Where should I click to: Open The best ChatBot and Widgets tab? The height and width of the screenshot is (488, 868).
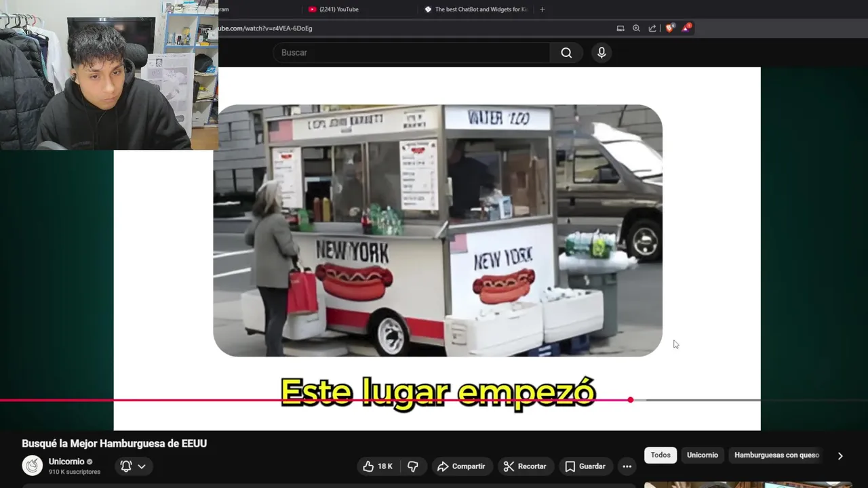click(x=475, y=9)
